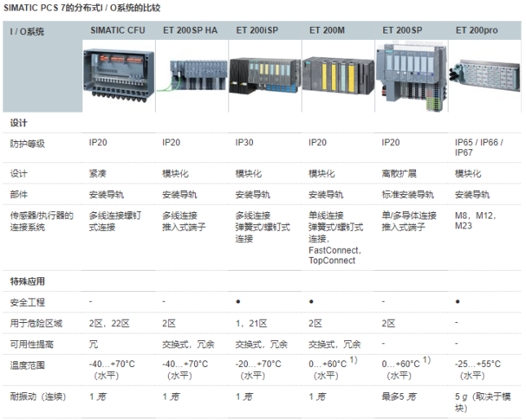Image resolution: width=526 pixels, height=420 pixels.
Task: Click the FastConnect, TopConnect text
Action: pyautogui.click(x=335, y=255)
